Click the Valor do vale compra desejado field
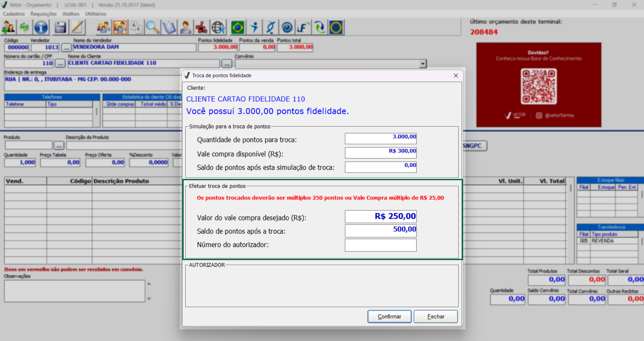 pyautogui.click(x=381, y=217)
